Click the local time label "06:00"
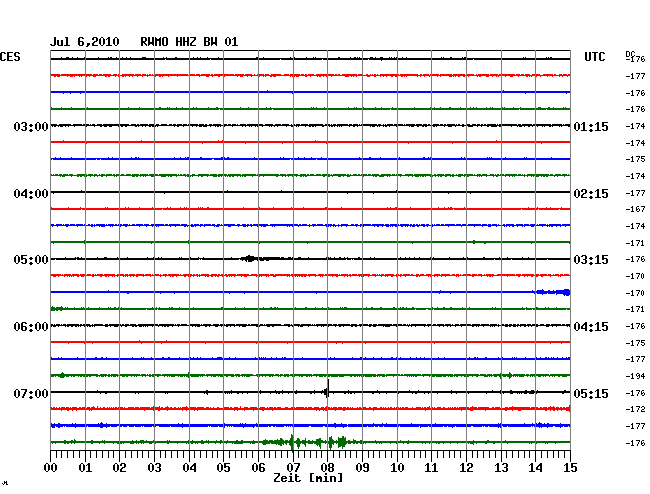This screenshot has height=494, width=650. tap(31, 327)
